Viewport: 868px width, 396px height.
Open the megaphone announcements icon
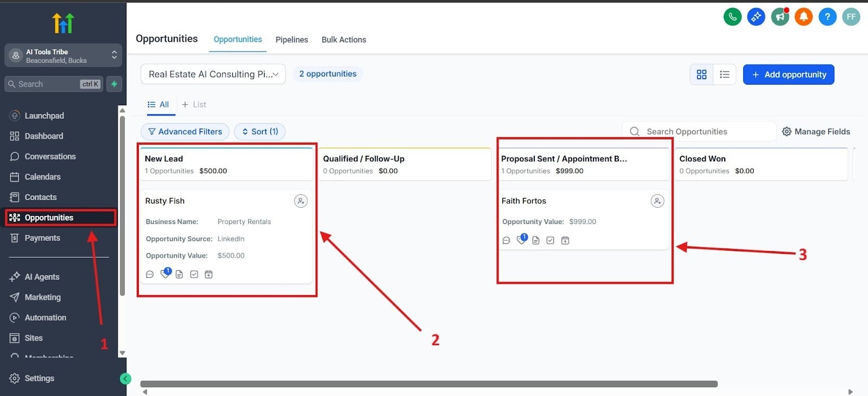[780, 17]
